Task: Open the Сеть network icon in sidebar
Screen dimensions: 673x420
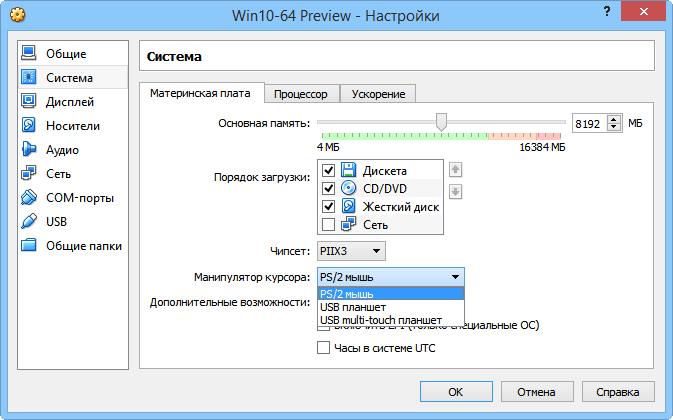Action: (29, 173)
